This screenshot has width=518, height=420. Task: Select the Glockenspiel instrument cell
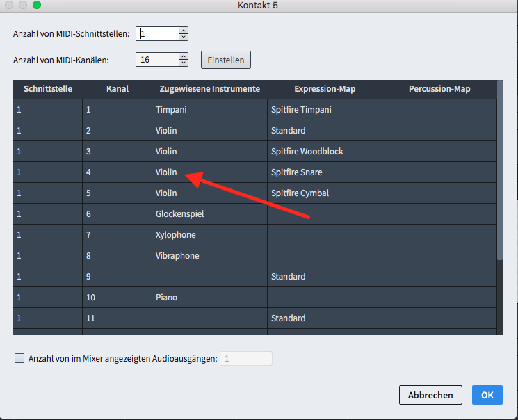click(x=210, y=213)
